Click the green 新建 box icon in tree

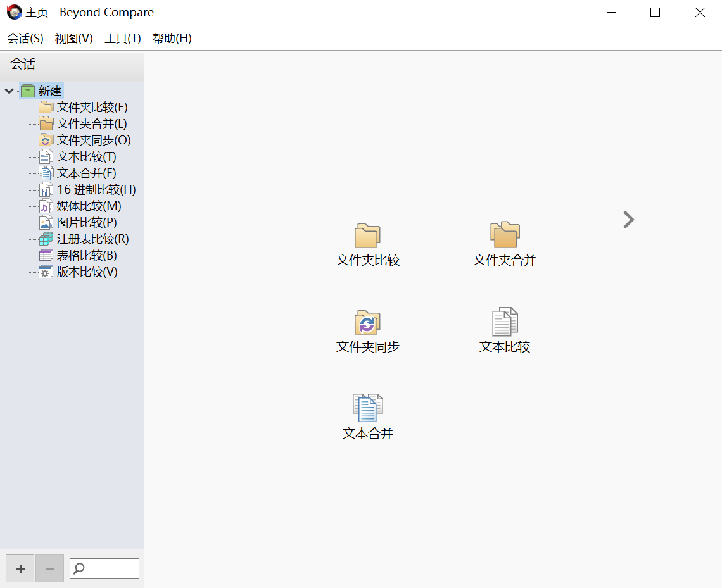(28, 91)
